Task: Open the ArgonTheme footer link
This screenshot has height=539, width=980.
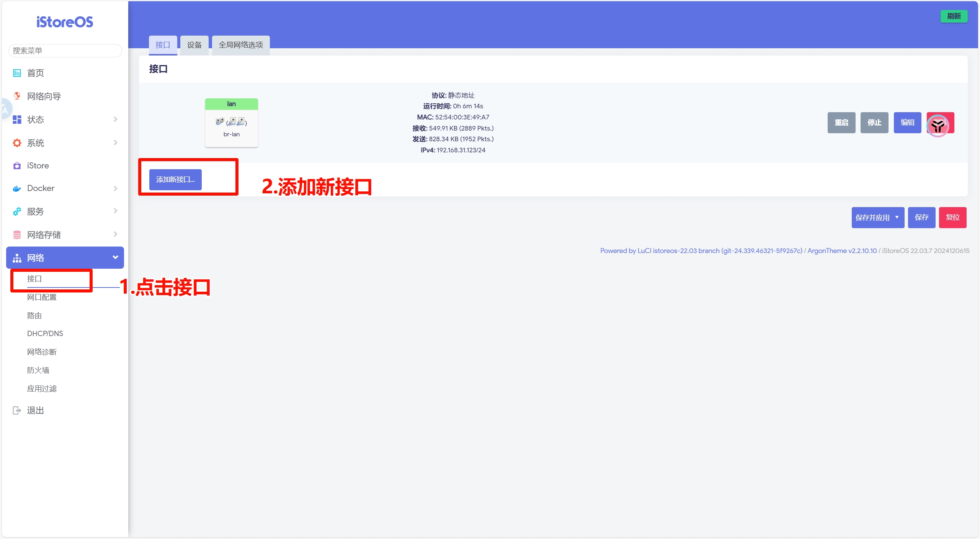Action: pos(842,251)
